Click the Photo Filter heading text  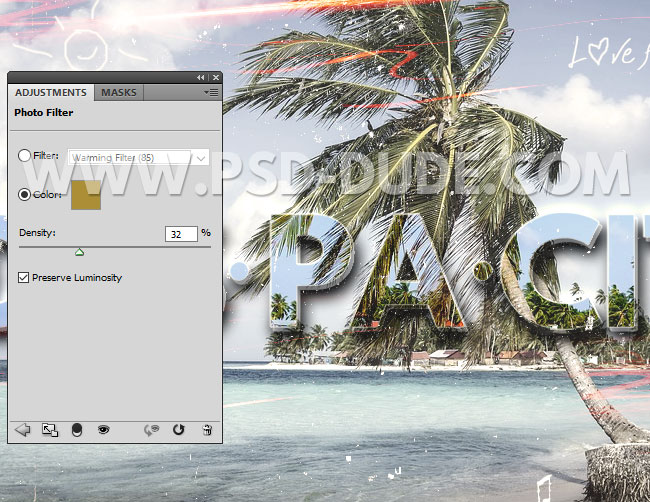coord(44,113)
